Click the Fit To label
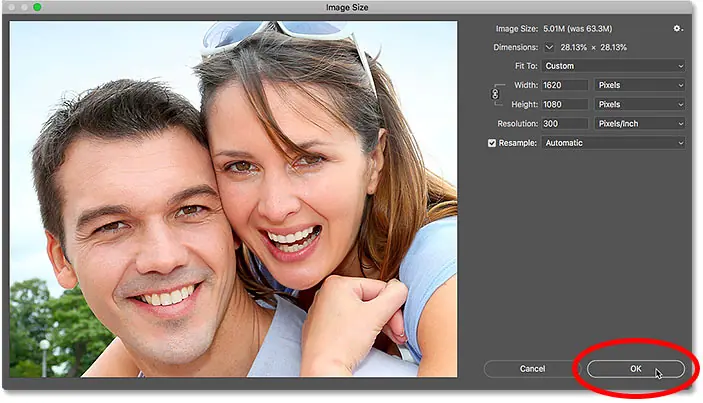 (526, 66)
